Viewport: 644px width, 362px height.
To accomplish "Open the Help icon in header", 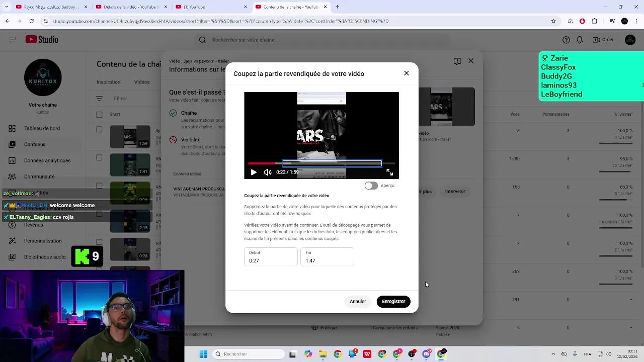I will pyautogui.click(x=566, y=40).
